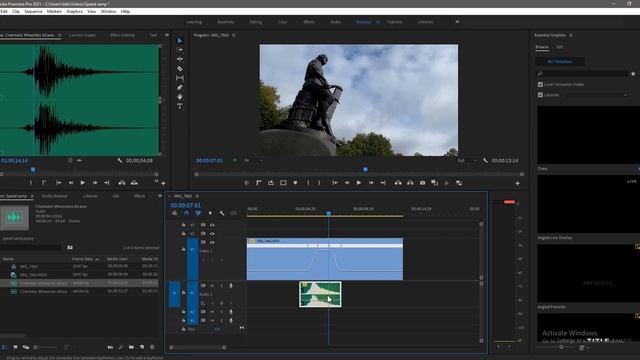Click Lift button in Program monitor
The height and width of the screenshot is (360, 640).
coord(398,183)
